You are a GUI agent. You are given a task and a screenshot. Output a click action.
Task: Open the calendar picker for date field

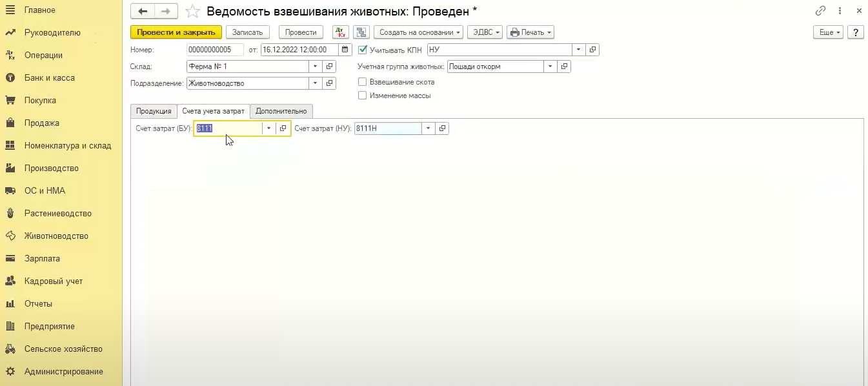pos(345,49)
